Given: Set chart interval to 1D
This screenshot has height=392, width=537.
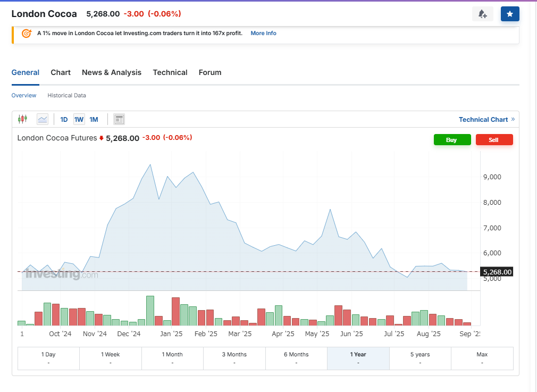Looking at the screenshot, I should tap(64, 120).
